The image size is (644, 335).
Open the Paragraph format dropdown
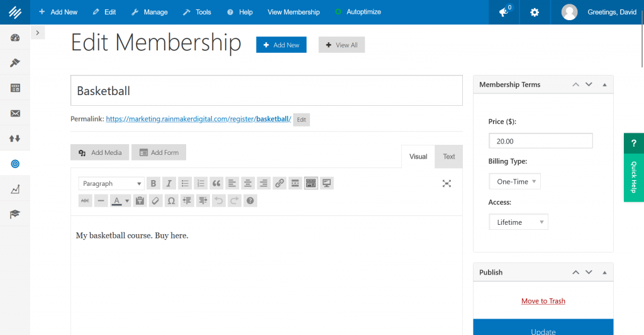pos(111,183)
